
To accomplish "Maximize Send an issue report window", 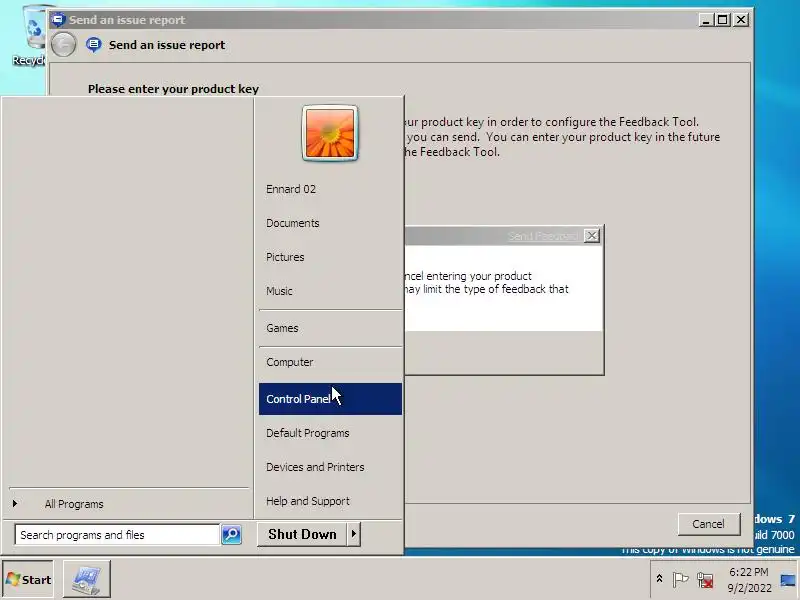I will [x=722, y=20].
